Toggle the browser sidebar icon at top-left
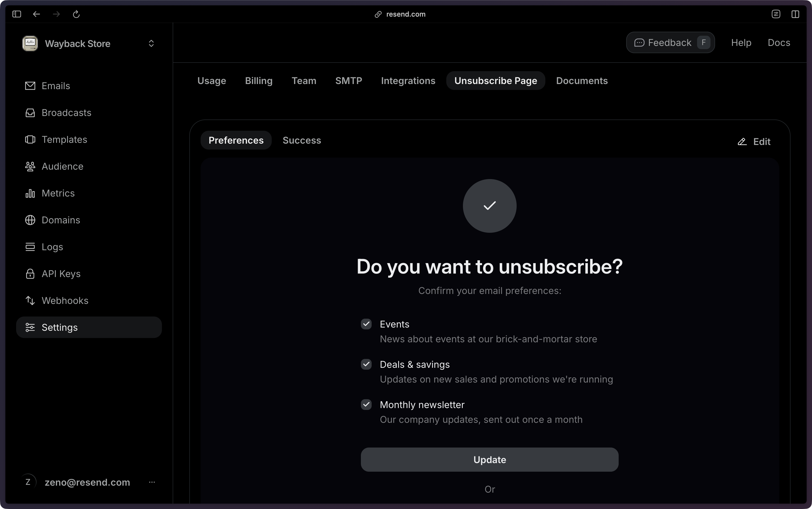Screen dimensions: 812x509 16,14
